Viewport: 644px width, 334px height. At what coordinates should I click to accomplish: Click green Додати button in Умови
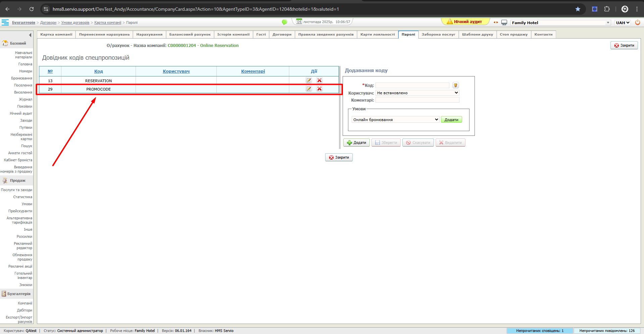451,120
